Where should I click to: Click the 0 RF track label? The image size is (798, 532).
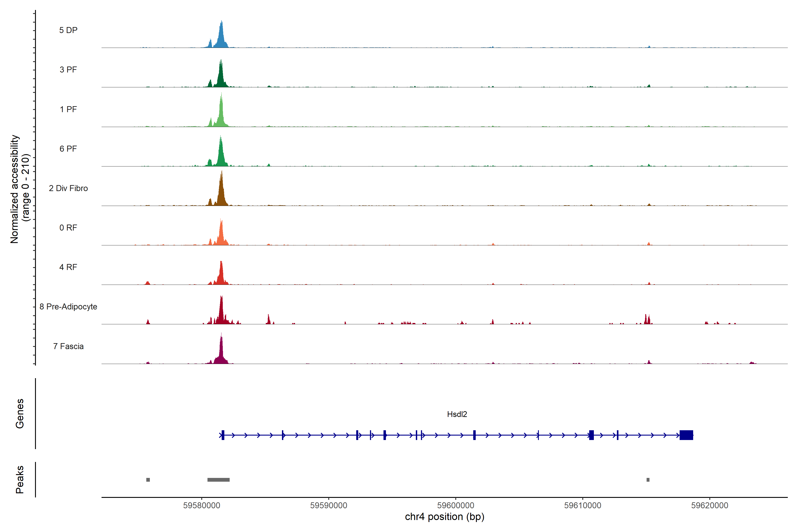[68, 228]
